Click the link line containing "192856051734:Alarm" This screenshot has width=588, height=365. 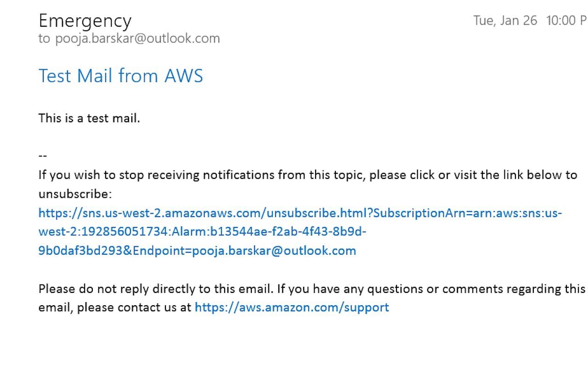pos(202,232)
